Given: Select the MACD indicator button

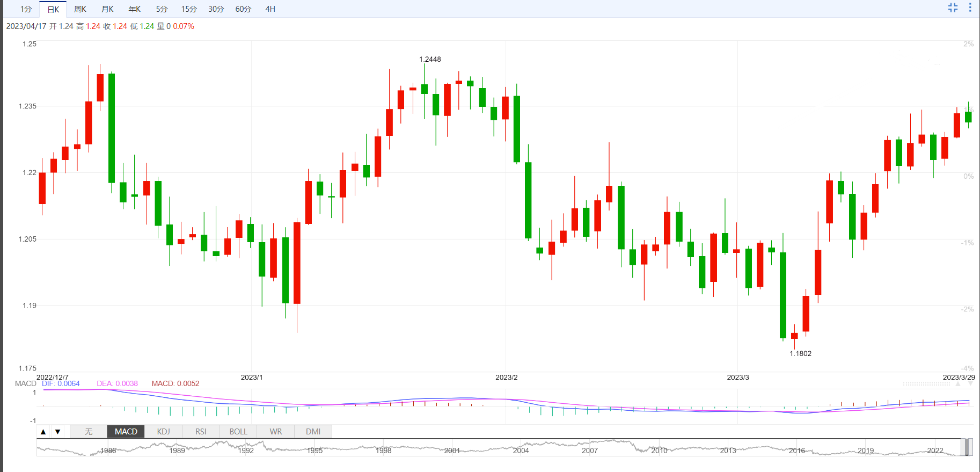Looking at the screenshot, I should pyautogui.click(x=126, y=432).
